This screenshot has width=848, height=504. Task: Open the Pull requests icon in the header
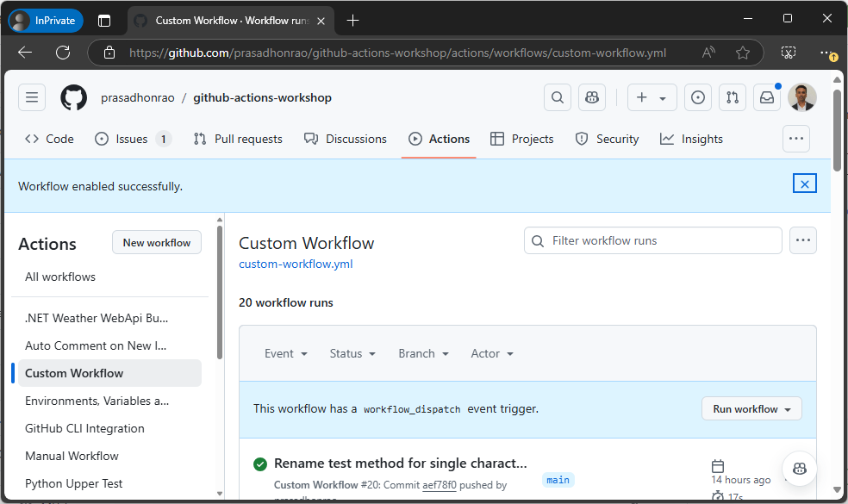(733, 97)
